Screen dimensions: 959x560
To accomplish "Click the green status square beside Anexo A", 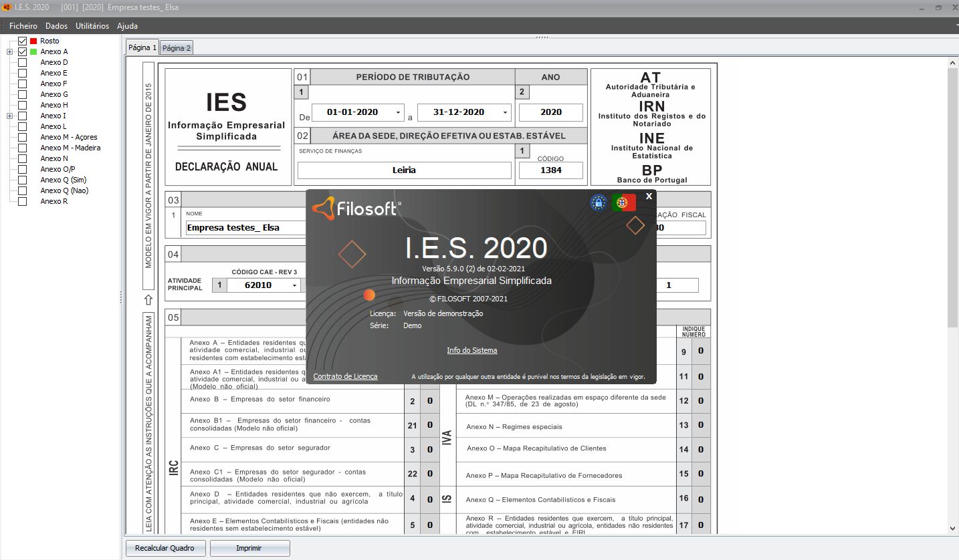I will [33, 51].
